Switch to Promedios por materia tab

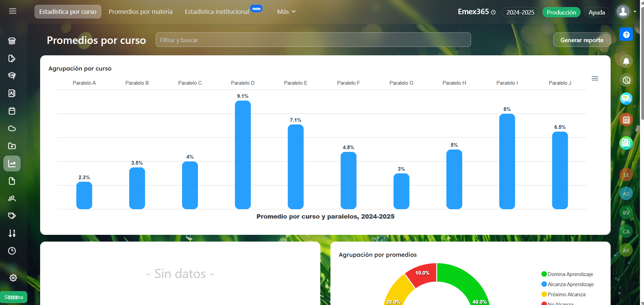click(x=141, y=11)
